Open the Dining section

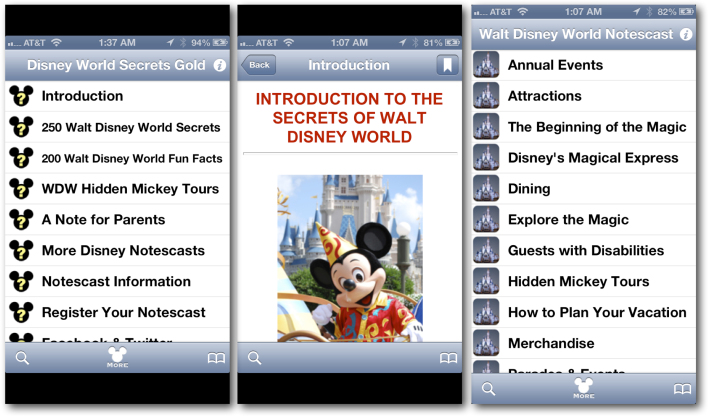pyautogui.click(x=584, y=188)
